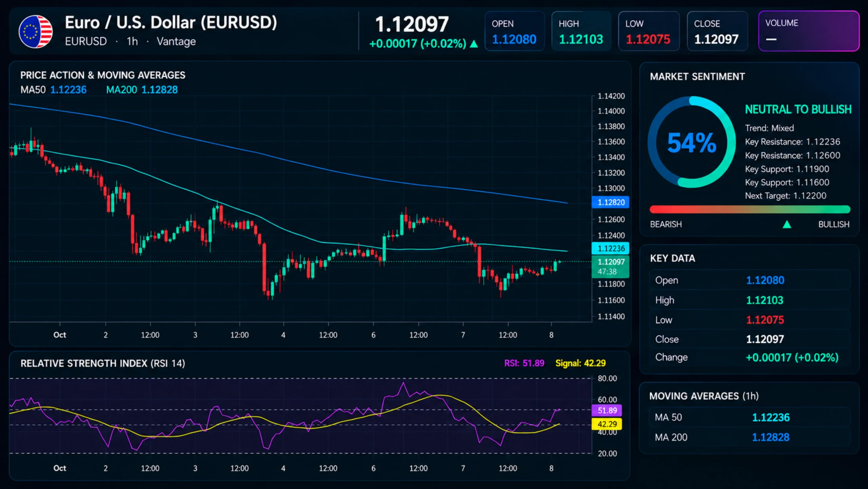Click Key Resistance: 1.12600 line
868x489 pixels.
pyautogui.click(x=792, y=155)
